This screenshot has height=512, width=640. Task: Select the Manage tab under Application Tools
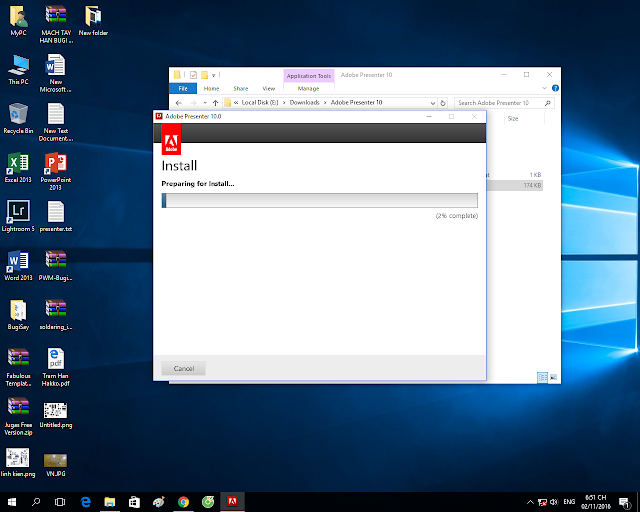(x=309, y=89)
